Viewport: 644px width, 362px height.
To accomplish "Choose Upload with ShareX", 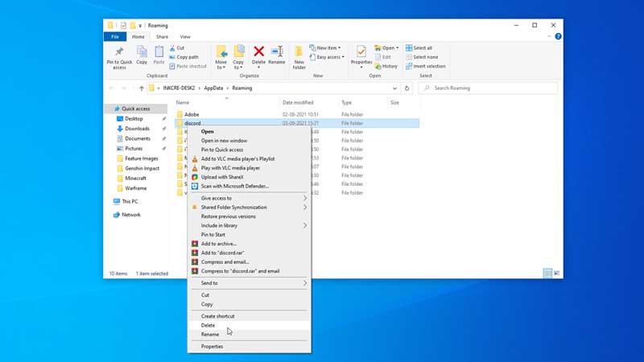I will [222, 177].
